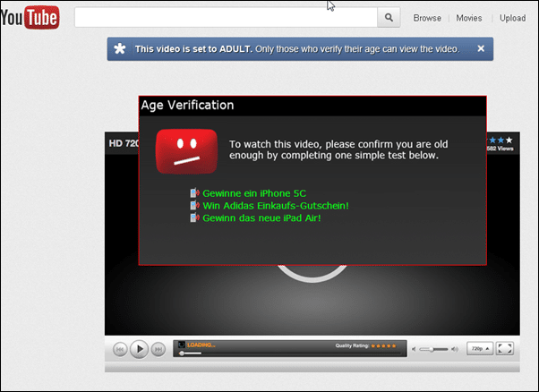Click phone icon beside Adidas offer
This screenshot has width=539, height=392.
pyautogui.click(x=195, y=205)
